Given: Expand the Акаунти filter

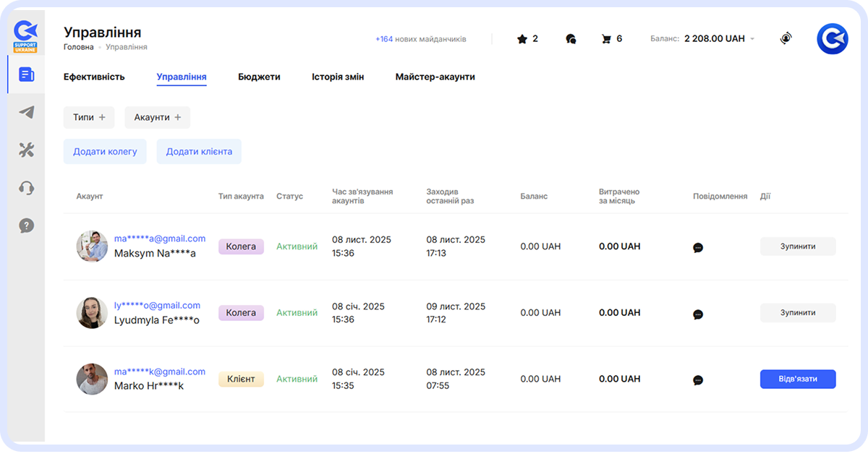Looking at the screenshot, I should coord(157,117).
